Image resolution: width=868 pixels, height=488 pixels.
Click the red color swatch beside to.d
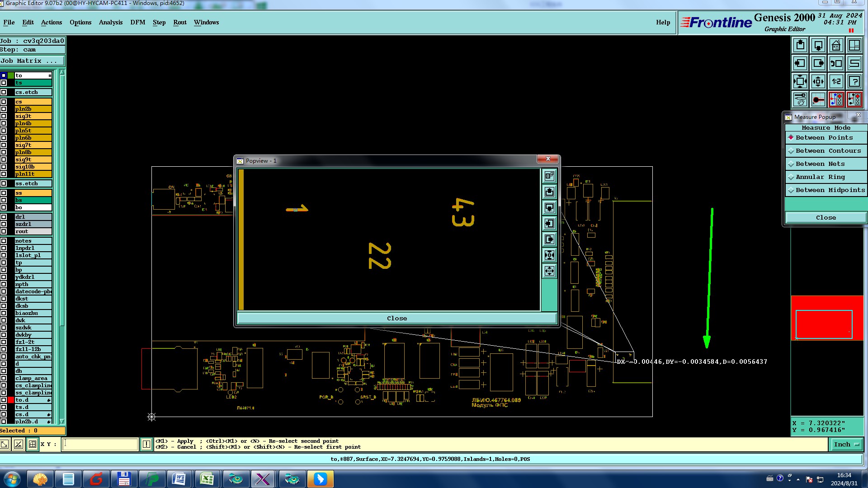coord(11,400)
